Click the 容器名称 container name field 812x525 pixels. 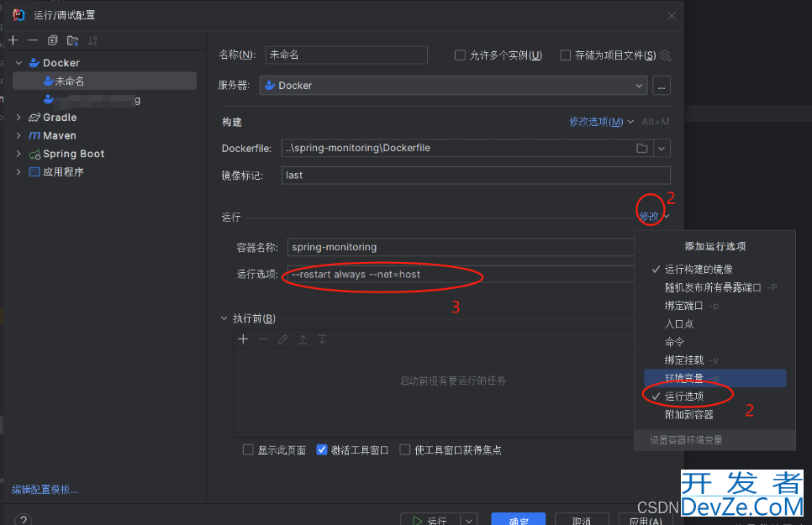point(461,248)
